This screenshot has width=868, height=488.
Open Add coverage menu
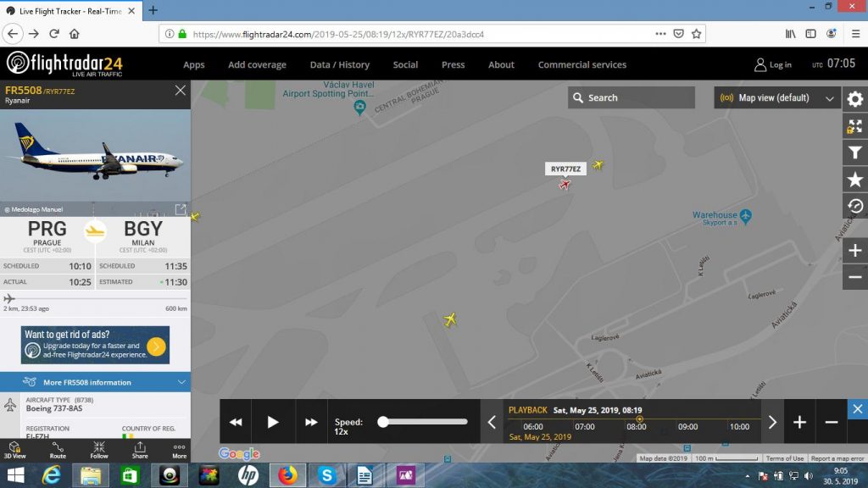point(257,64)
